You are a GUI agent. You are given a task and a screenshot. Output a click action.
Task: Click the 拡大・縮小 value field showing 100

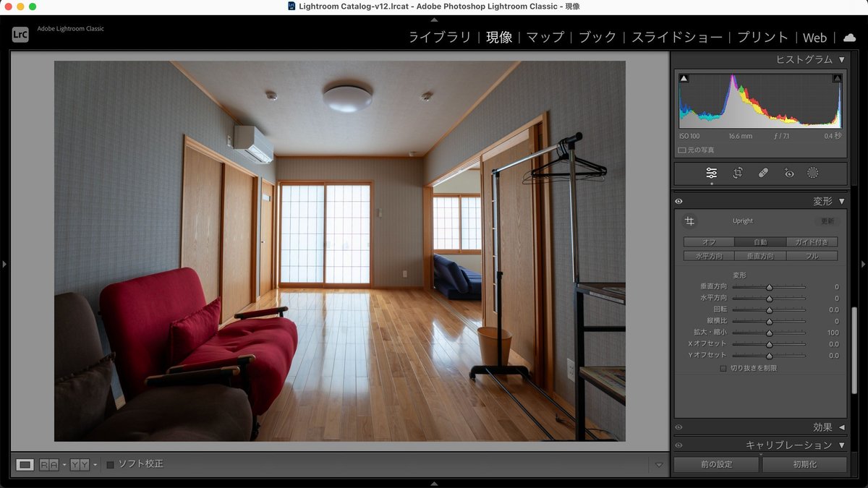click(833, 333)
